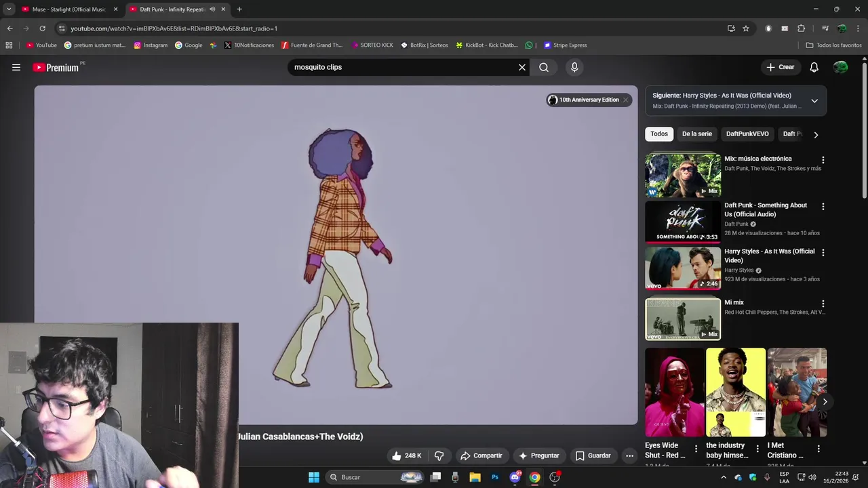868x488 pixels.
Task: Select the De la serie chip
Action: [697, 134]
